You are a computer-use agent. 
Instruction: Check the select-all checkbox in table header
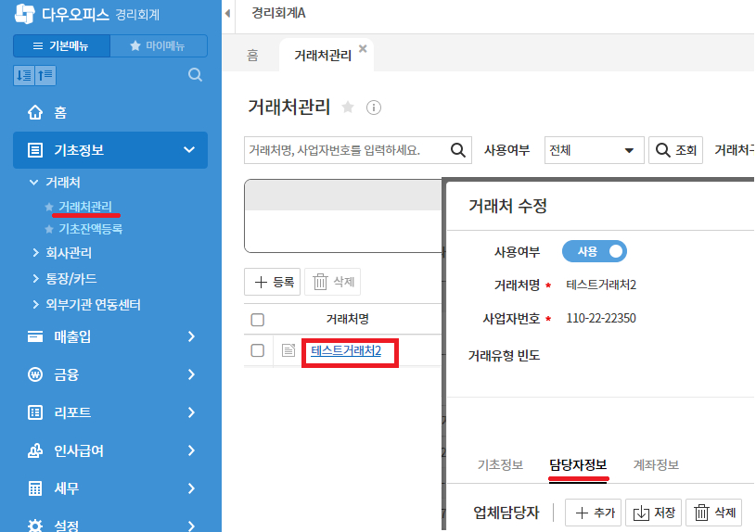[258, 320]
